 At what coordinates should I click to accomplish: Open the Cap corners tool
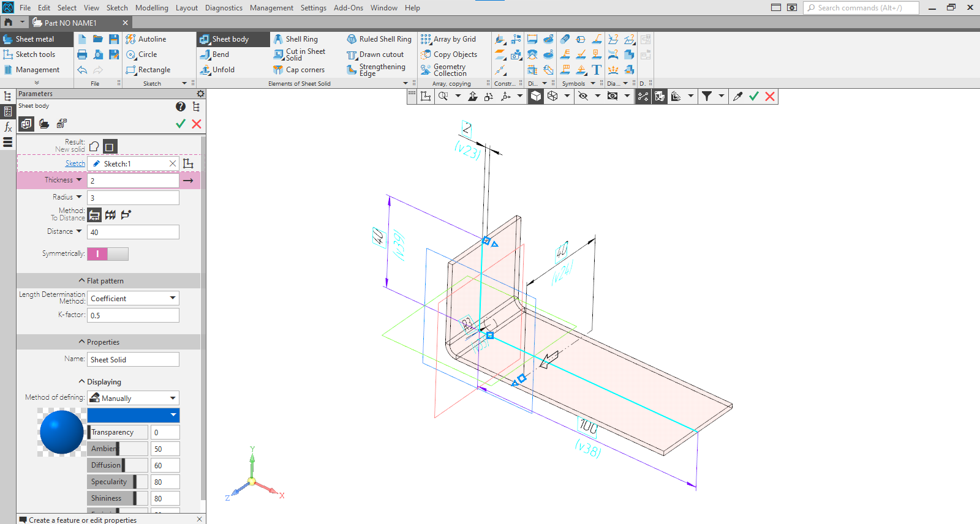coord(299,70)
